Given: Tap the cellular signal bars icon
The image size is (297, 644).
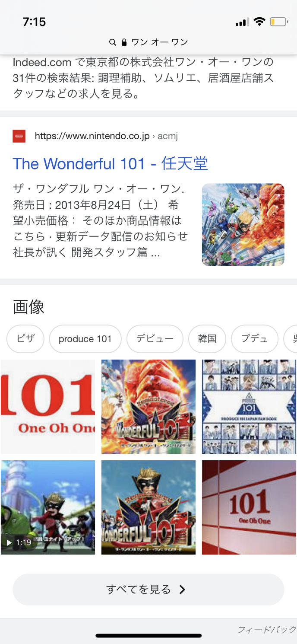Looking at the screenshot, I should [x=243, y=22].
